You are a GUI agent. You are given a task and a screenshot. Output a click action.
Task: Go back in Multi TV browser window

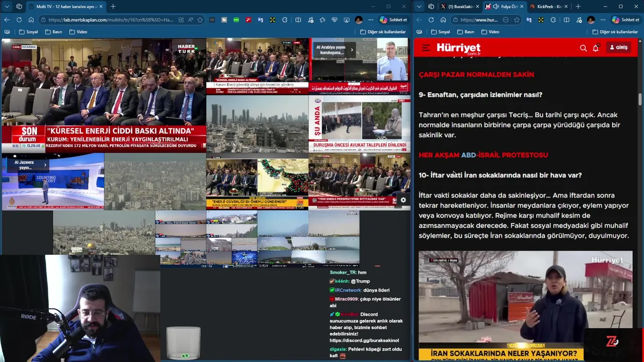[x=7, y=20]
